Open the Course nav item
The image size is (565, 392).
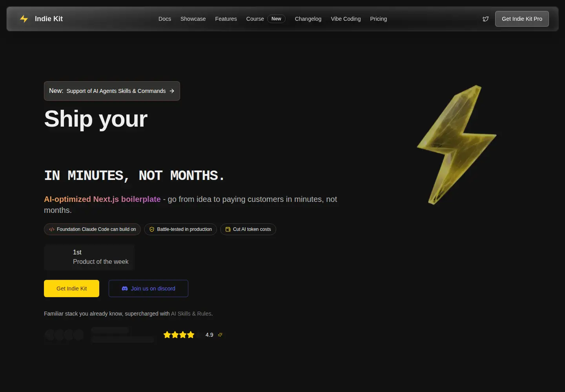coord(255,19)
